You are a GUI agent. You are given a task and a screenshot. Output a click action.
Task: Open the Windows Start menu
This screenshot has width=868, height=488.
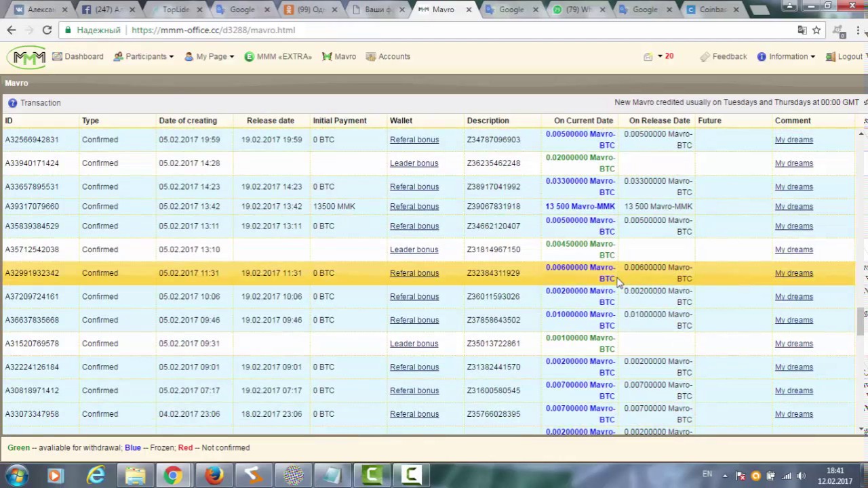[x=16, y=475]
